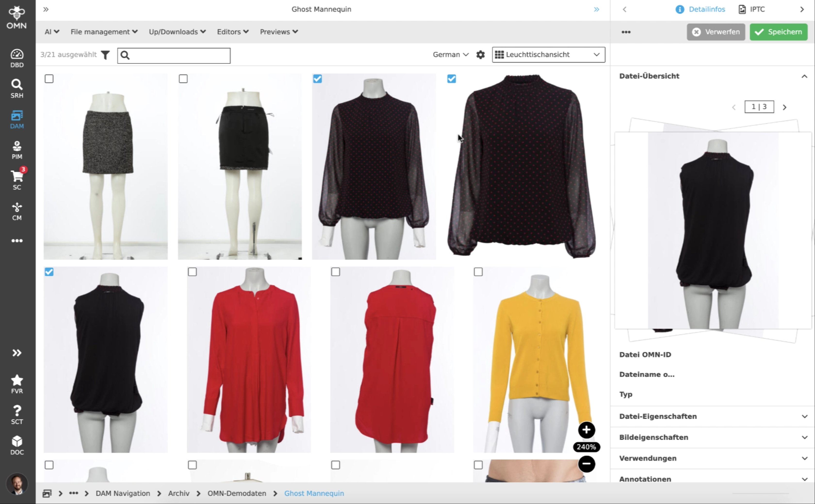The width and height of the screenshot is (815, 504).
Task: Click the Speichern button
Action: (x=778, y=32)
